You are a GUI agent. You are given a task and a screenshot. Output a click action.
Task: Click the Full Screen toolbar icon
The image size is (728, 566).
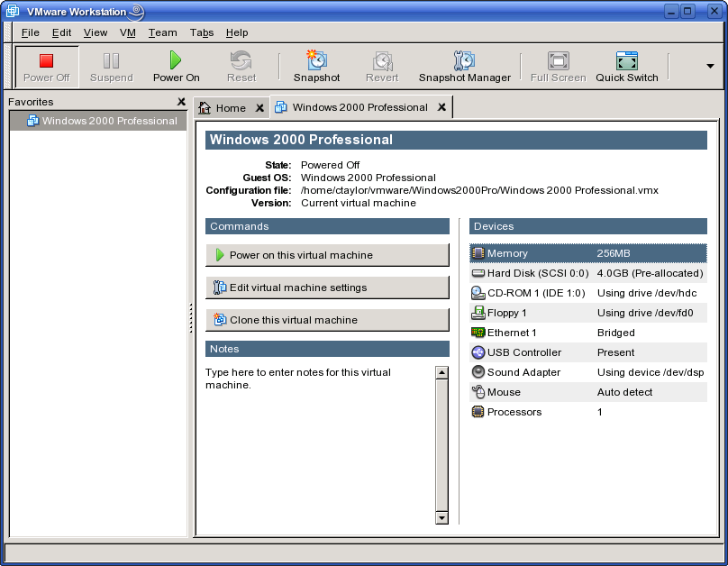click(x=558, y=60)
